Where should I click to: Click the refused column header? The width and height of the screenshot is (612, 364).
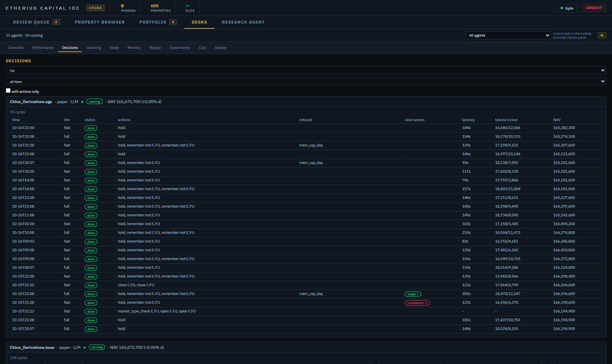[306, 120]
